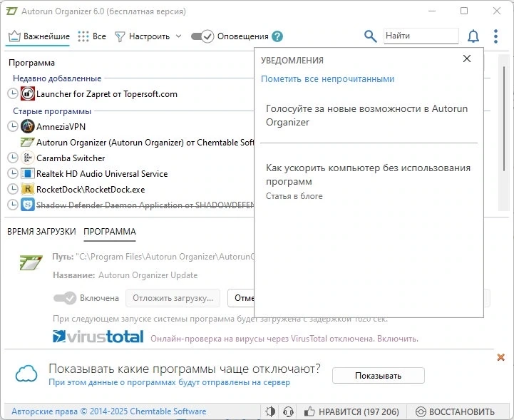
Task: Open the Как ускорить компьютер blog notification
Action: click(368, 182)
